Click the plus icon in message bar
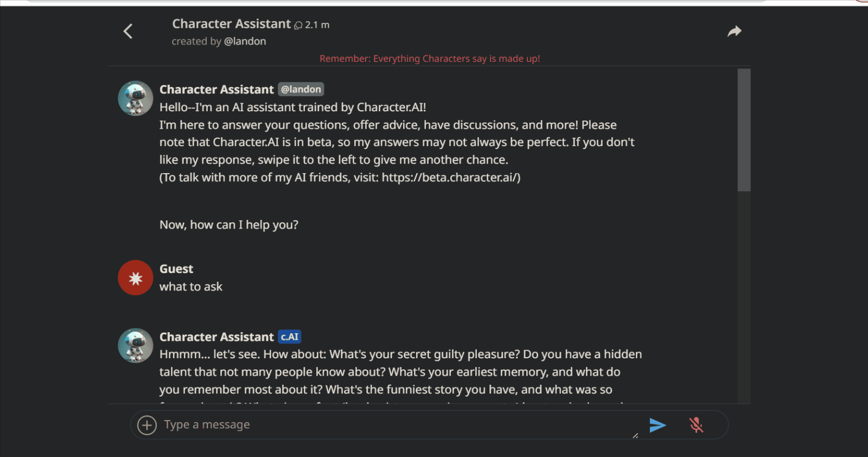868x457 pixels. (x=147, y=425)
